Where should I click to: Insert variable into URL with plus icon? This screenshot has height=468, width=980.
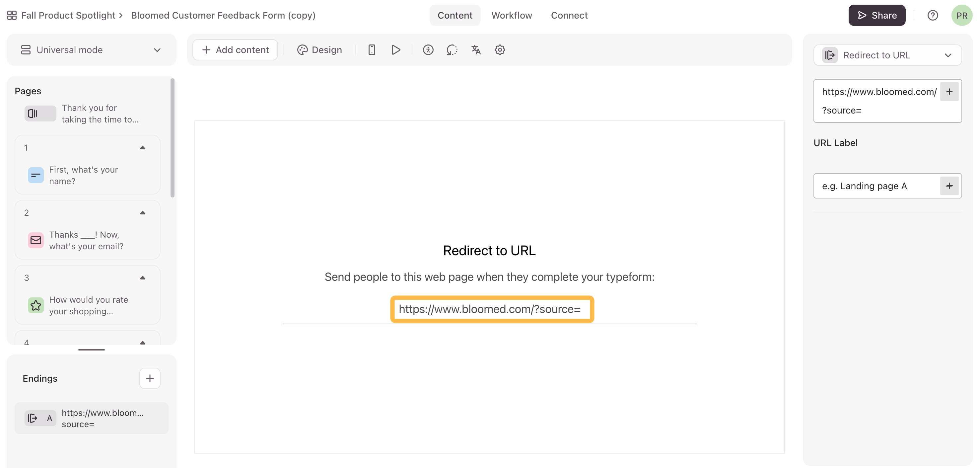click(x=949, y=92)
